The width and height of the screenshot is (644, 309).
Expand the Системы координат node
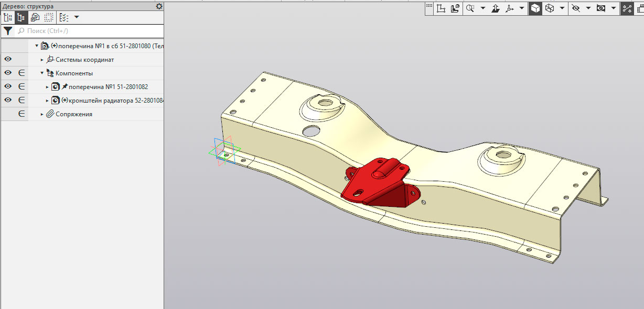pyautogui.click(x=42, y=60)
